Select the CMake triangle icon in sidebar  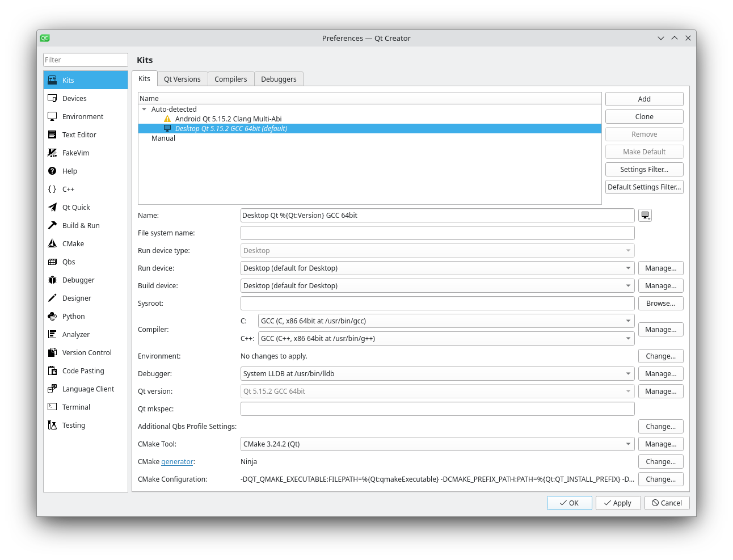coord(52,243)
